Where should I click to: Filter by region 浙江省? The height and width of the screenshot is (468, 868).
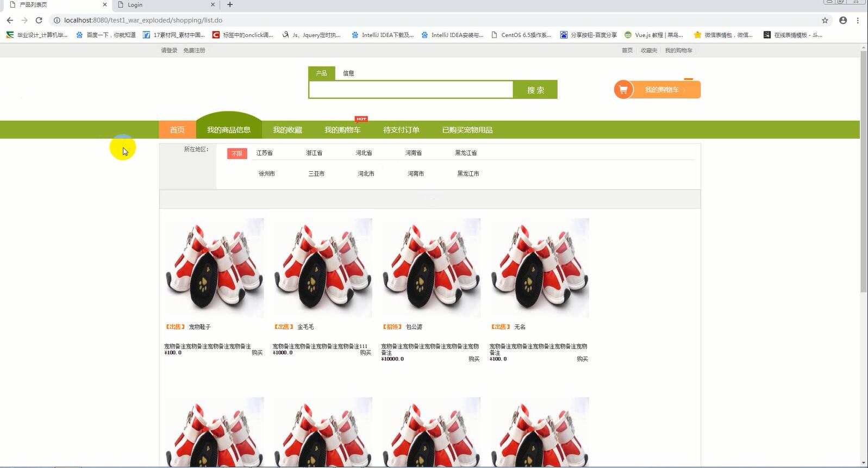pos(314,153)
